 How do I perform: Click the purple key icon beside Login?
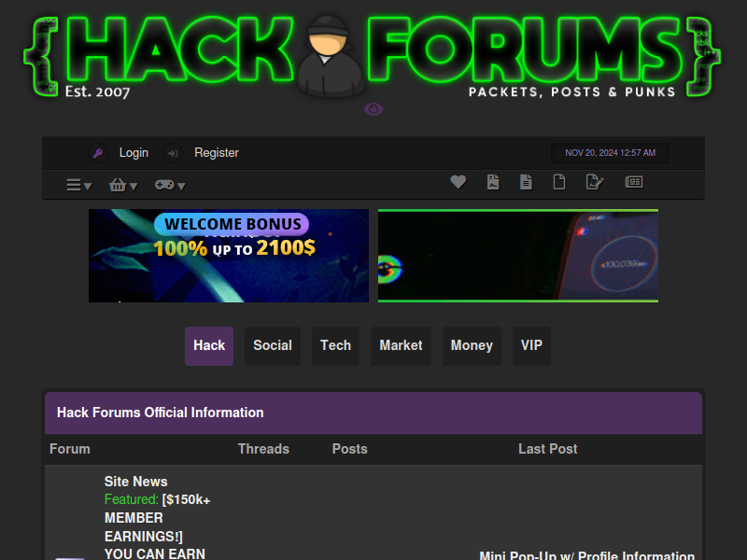(98, 153)
